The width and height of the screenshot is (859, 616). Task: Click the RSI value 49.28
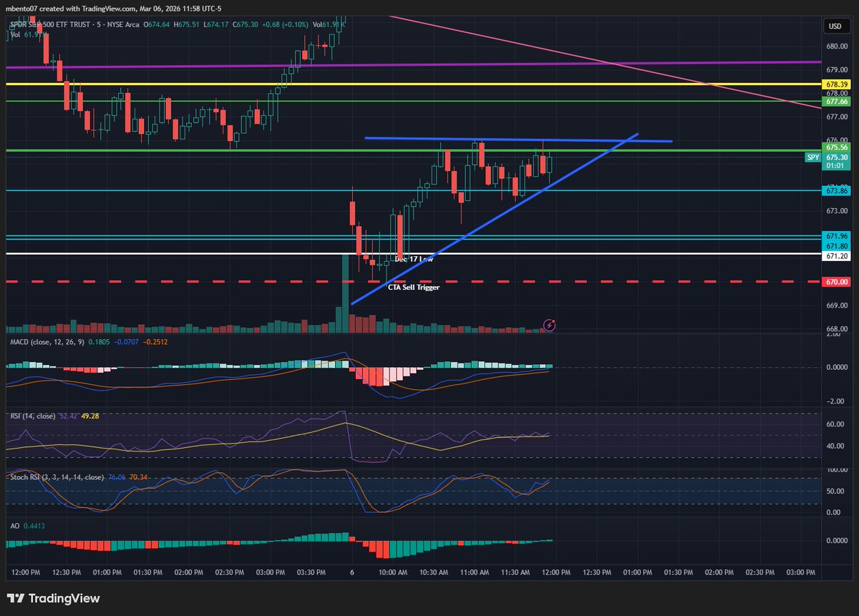click(x=90, y=416)
